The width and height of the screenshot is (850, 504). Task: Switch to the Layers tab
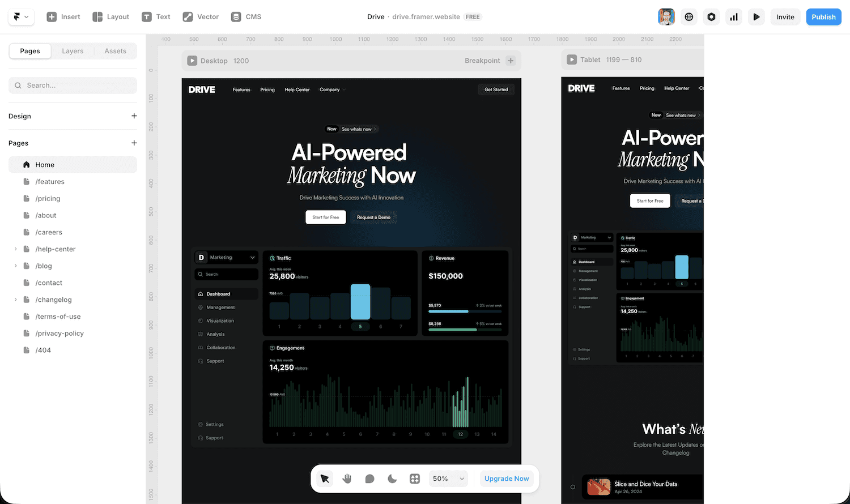[x=73, y=51]
